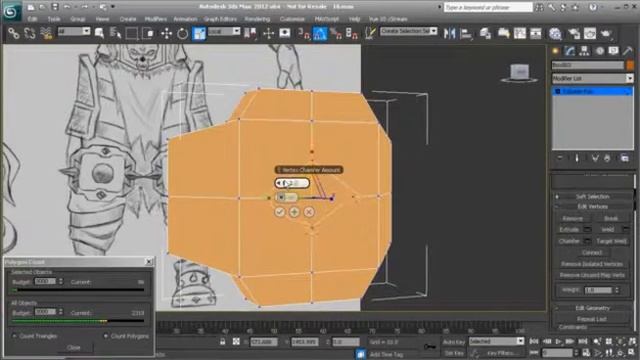Select the Count Triangles radio button

pyautogui.click(x=14, y=336)
